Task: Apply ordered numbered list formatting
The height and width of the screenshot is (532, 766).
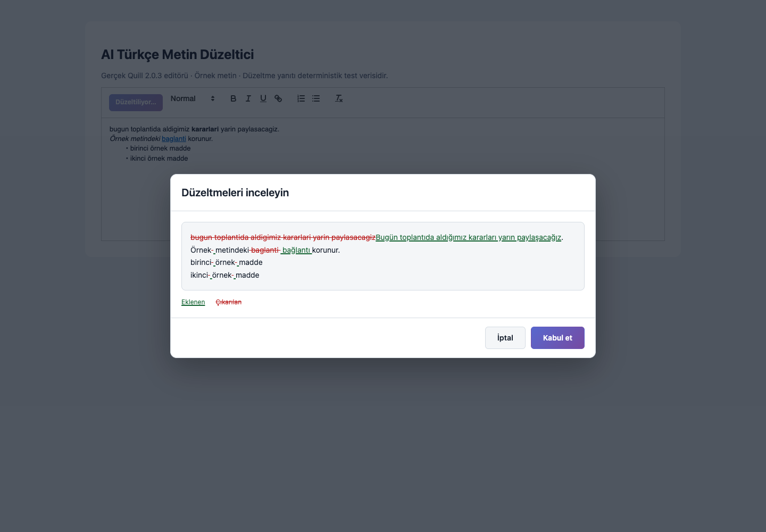Action: click(x=301, y=98)
